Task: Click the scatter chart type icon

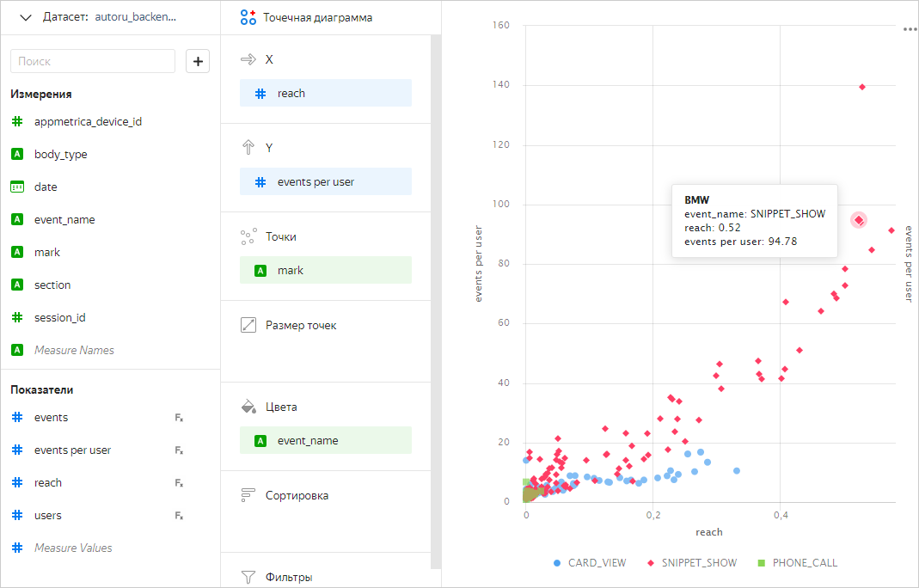Action: [248, 17]
